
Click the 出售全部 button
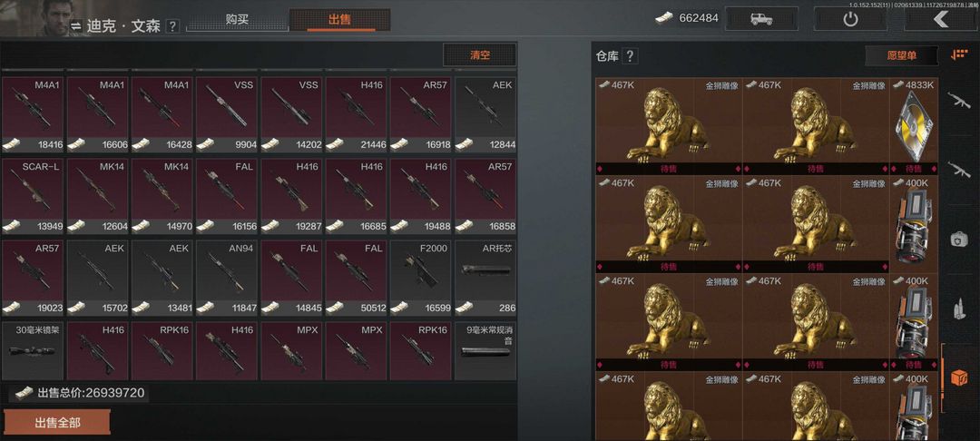[x=57, y=423]
